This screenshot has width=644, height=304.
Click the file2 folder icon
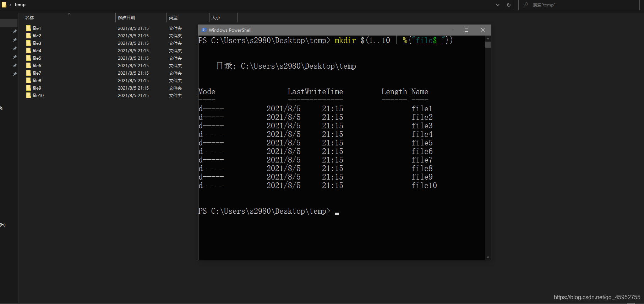(x=28, y=36)
